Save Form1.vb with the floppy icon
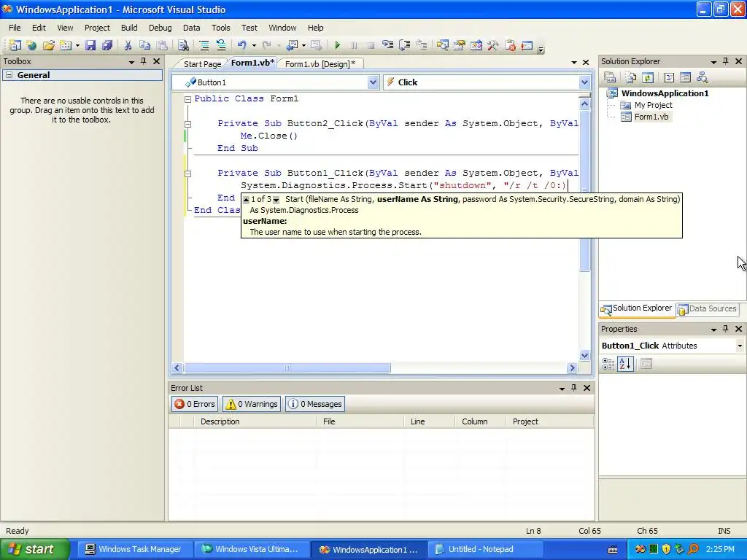Image resolution: width=747 pixels, height=560 pixels. [90, 45]
